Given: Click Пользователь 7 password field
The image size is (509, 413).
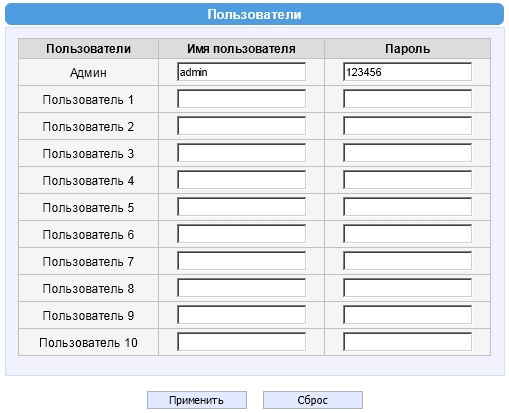Looking at the screenshot, I should pyautogui.click(x=407, y=261).
